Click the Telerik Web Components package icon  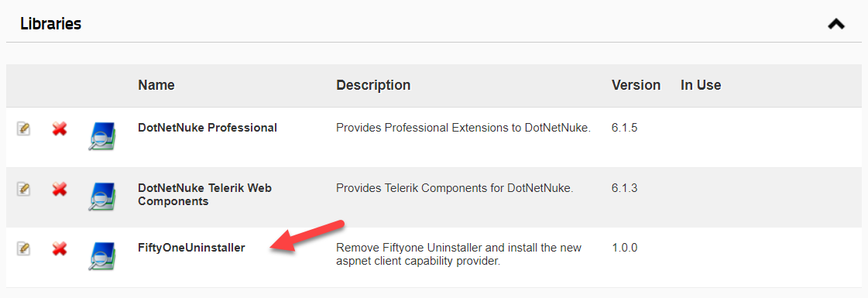coord(102,197)
